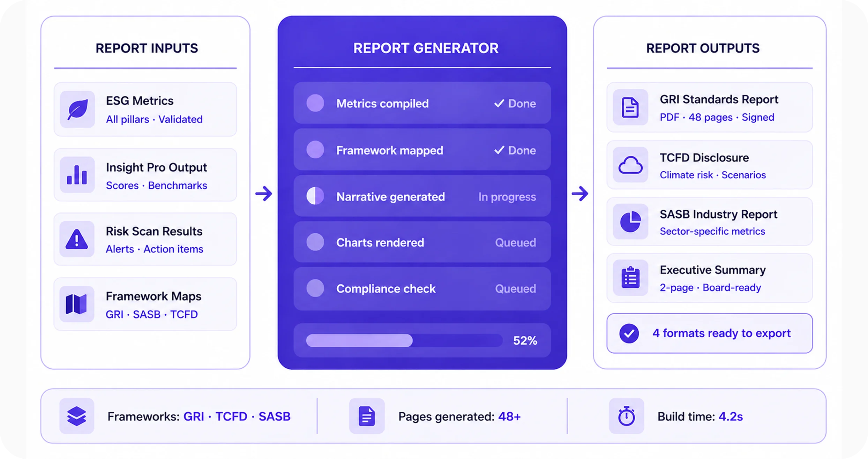Click the Pages generated document icon
This screenshot has height=459, width=868.
point(367,416)
